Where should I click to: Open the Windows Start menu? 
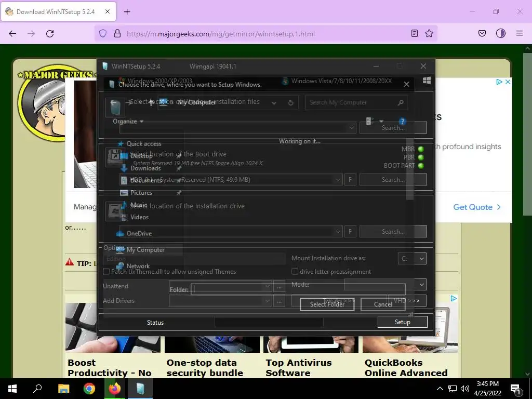12,389
